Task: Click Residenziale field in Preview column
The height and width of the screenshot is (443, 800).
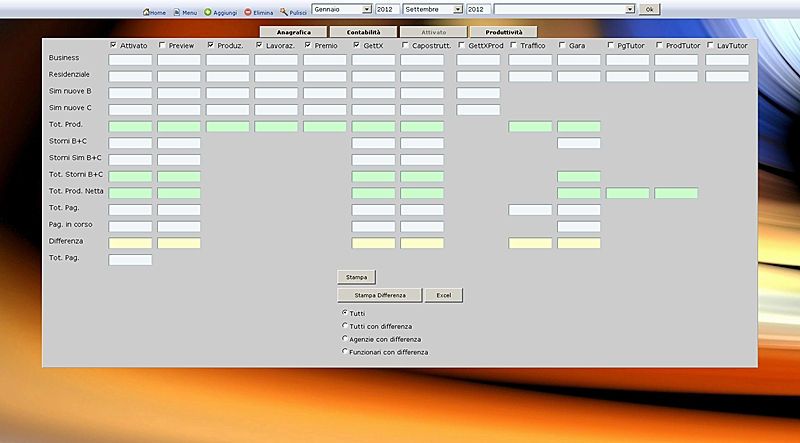Action: tap(179, 77)
